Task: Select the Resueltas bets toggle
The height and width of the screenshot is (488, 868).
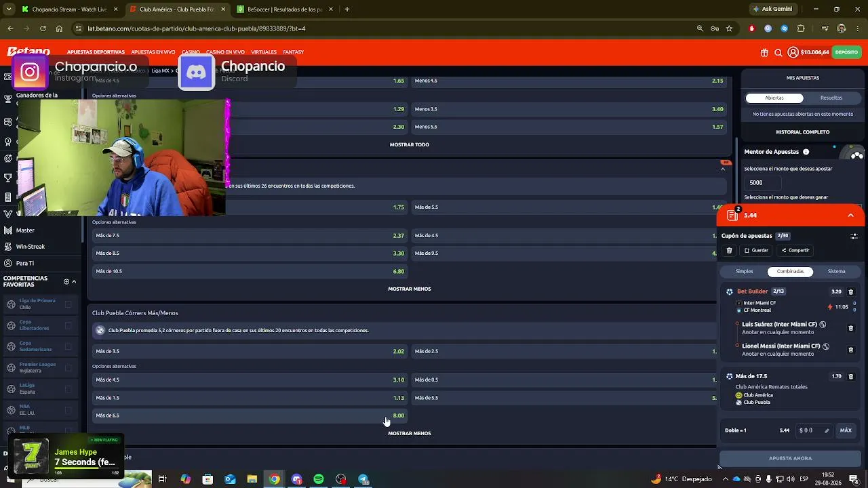Action: [831, 98]
